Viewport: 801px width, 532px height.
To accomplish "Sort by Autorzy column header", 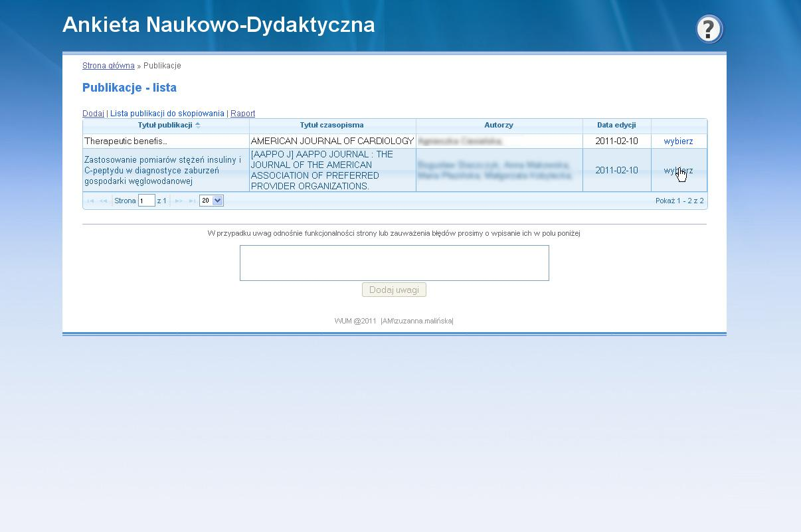I will (x=499, y=125).
